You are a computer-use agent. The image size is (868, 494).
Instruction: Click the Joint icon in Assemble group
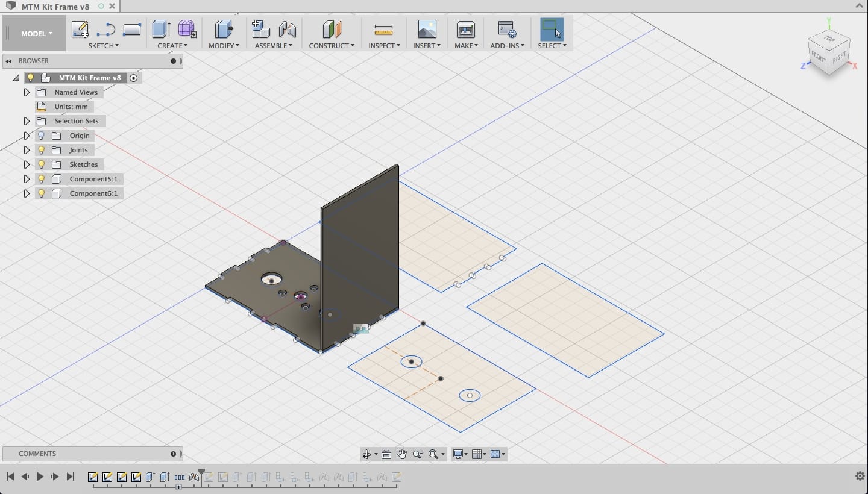coord(288,29)
